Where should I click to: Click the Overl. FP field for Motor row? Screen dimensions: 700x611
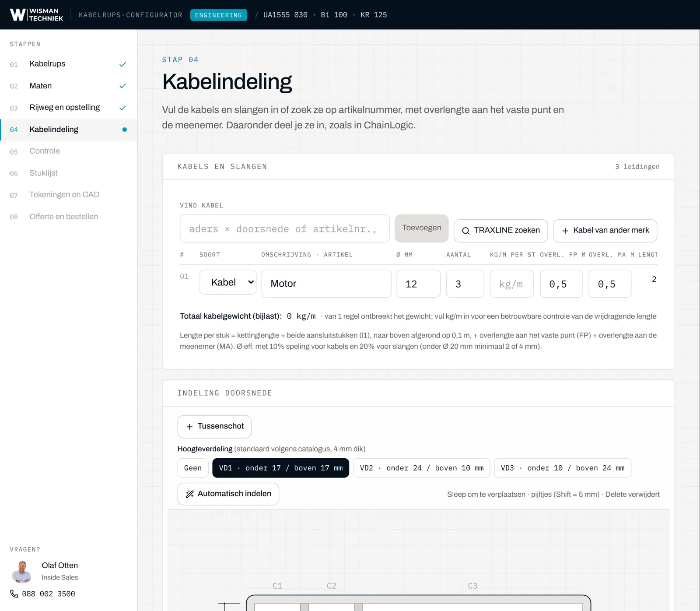tap(562, 284)
